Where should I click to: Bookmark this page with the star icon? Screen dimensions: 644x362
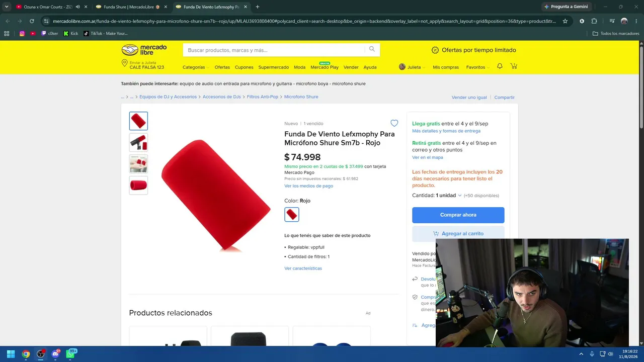click(565, 21)
